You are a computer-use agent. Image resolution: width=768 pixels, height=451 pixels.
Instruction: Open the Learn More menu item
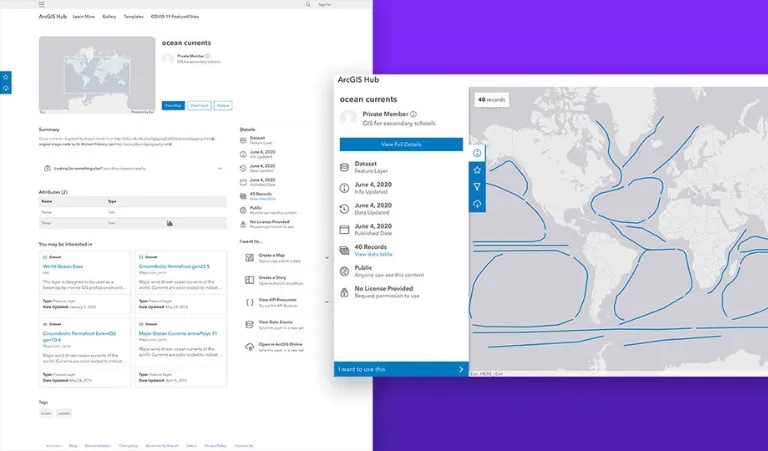point(84,17)
